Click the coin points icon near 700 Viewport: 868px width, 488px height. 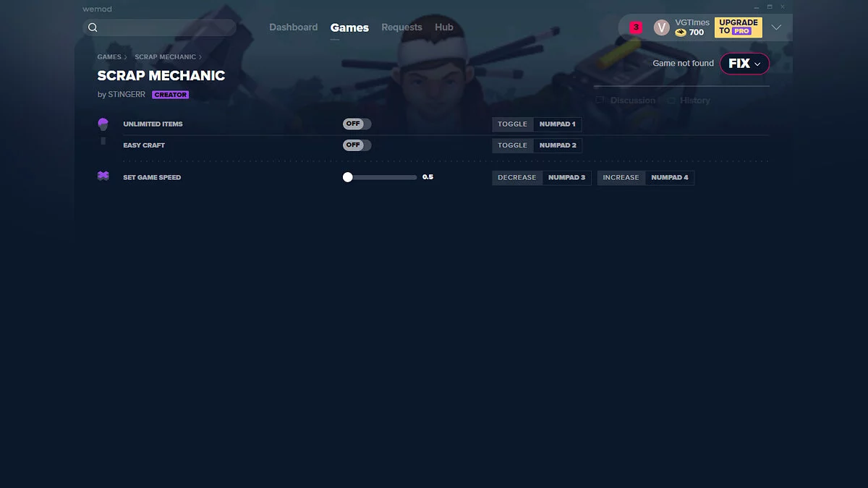tap(681, 33)
